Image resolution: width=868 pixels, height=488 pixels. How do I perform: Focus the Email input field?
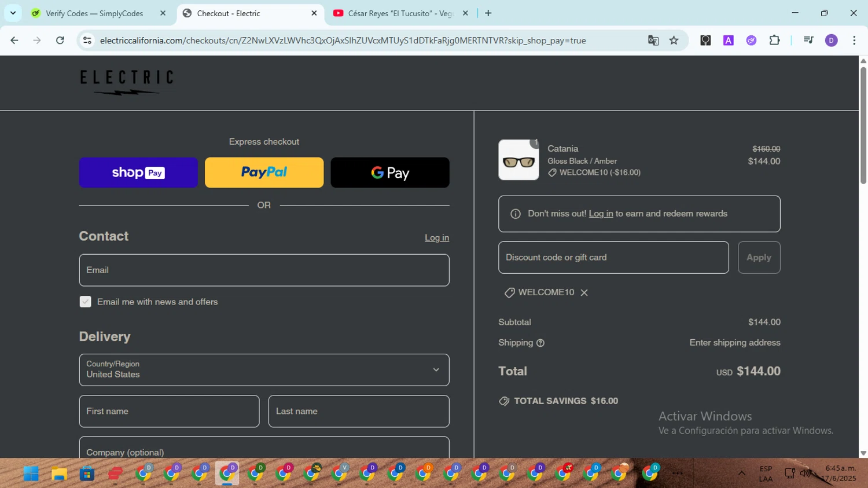point(264,270)
